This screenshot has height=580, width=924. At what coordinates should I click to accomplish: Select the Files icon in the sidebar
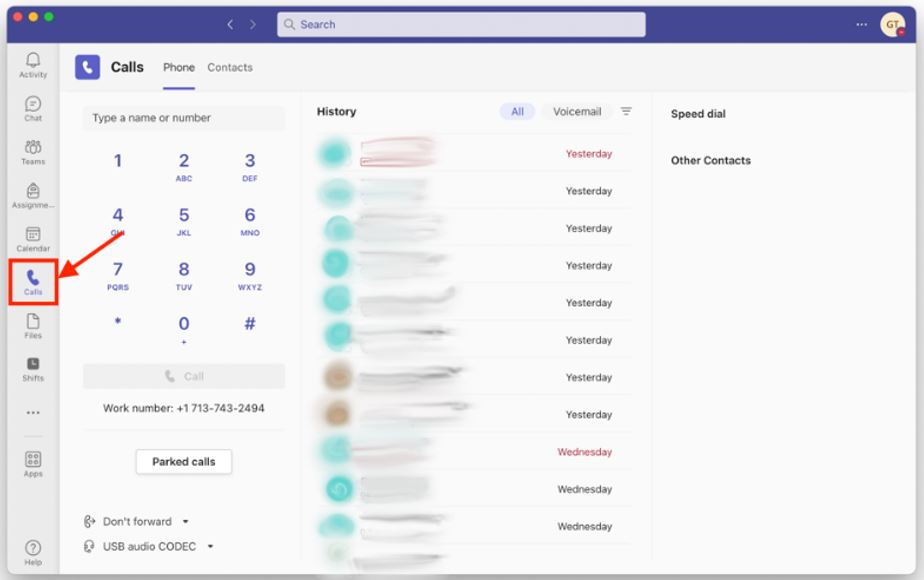pos(33,327)
